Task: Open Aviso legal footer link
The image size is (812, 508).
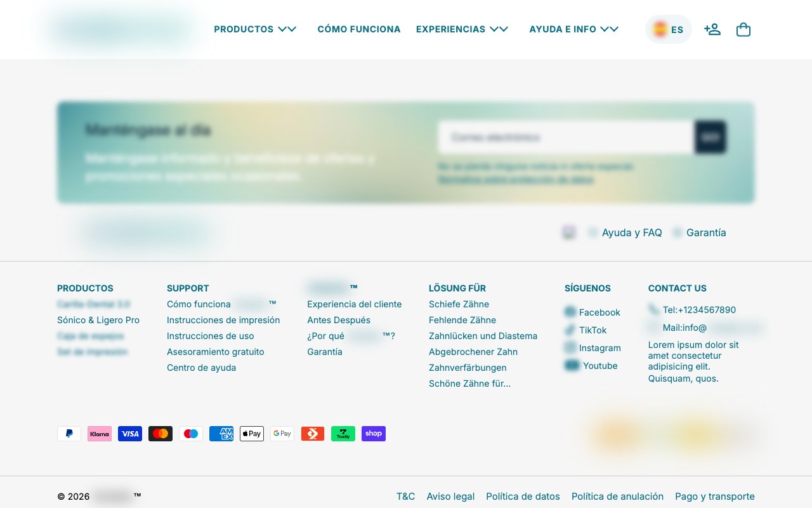Action: [450, 497]
